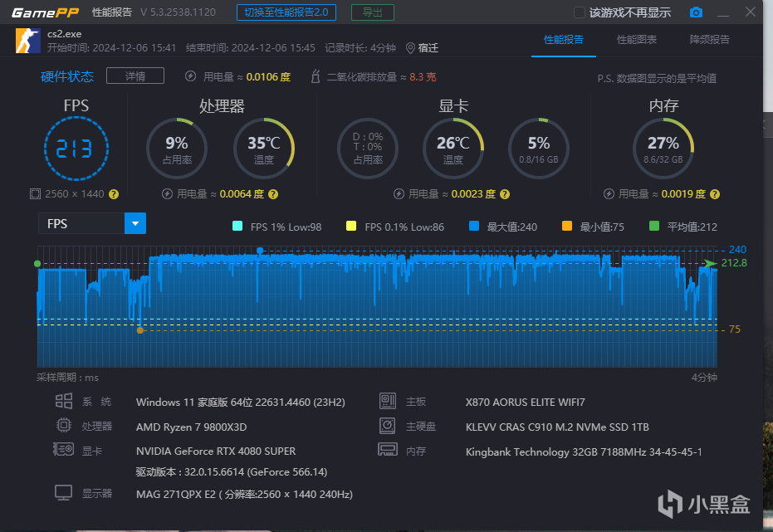The image size is (773, 532).
Task: Click the carbon dioxide emission bottle icon
Action: tap(316, 76)
